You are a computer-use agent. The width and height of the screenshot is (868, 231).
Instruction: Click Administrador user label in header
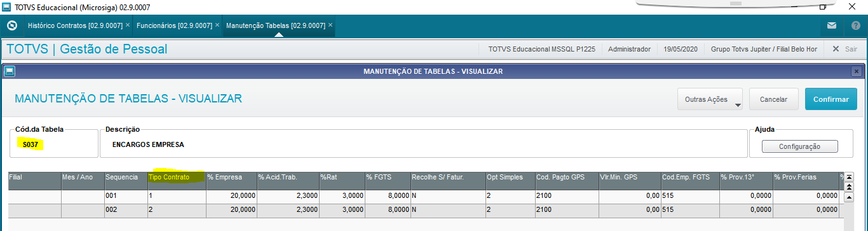(629, 49)
